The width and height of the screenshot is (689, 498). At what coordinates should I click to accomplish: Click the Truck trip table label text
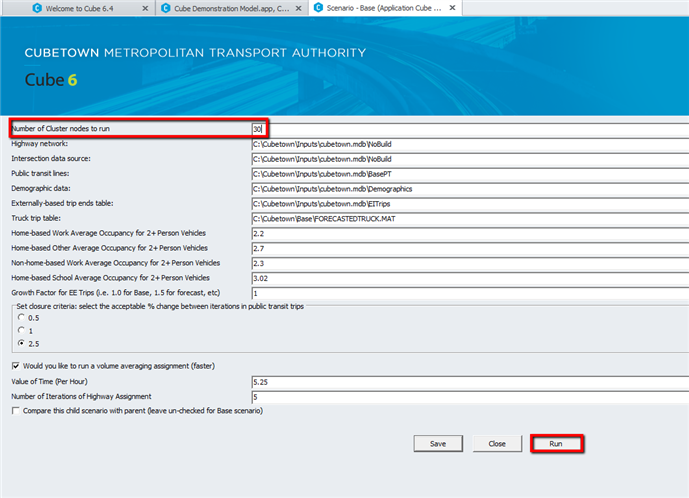click(36, 218)
